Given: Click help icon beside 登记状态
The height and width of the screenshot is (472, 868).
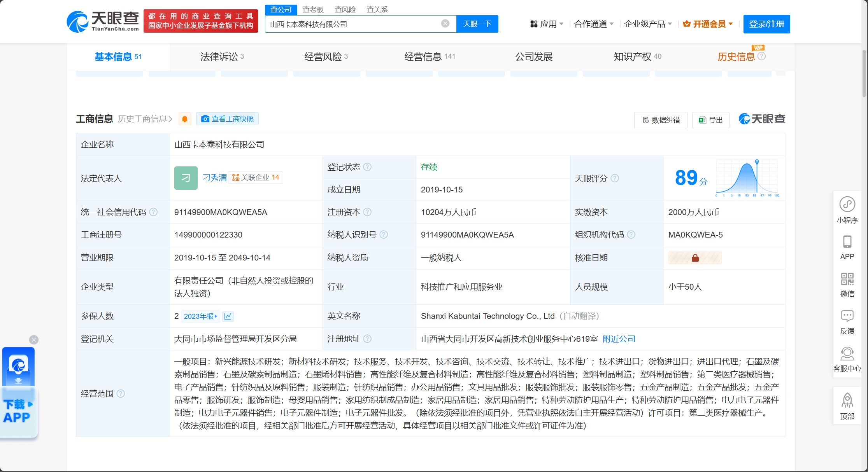Looking at the screenshot, I should click(x=367, y=167).
